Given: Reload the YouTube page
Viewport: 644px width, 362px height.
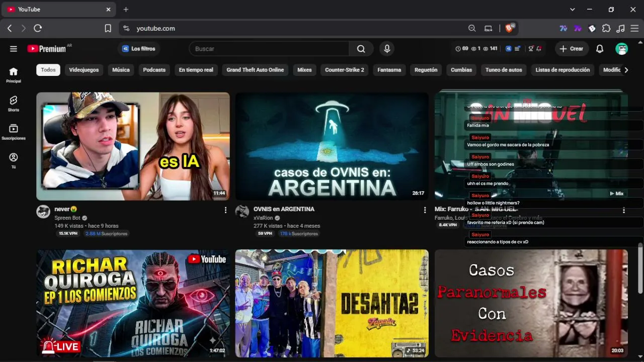Looking at the screenshot, I should (38, 29).
